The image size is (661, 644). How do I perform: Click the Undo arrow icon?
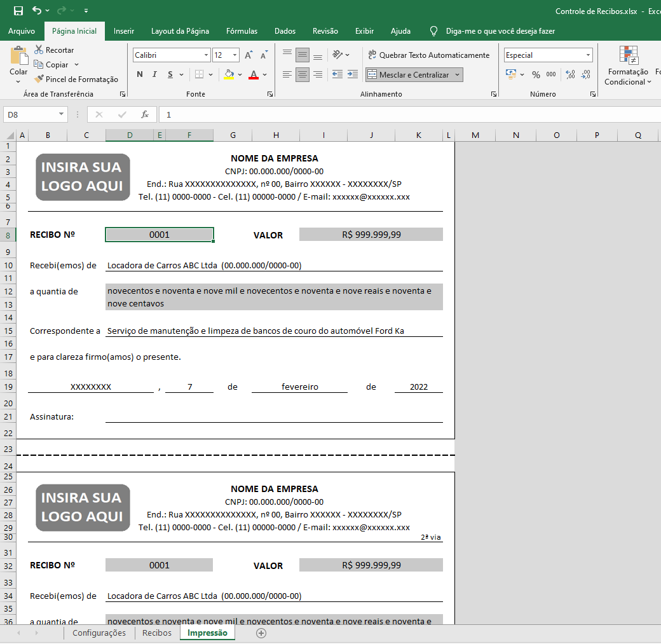tap(37, 11)
